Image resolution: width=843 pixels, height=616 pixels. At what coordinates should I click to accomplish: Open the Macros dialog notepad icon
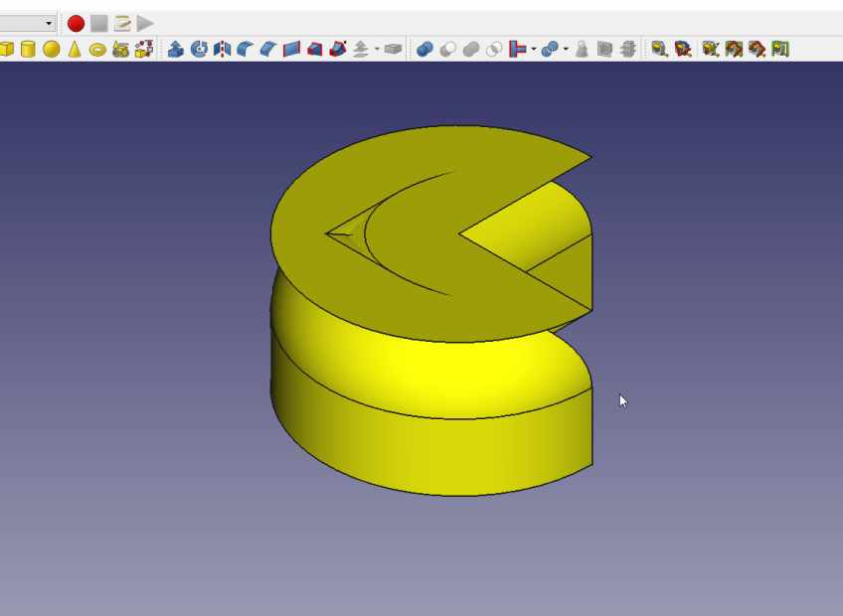click(x=122, y=24)
